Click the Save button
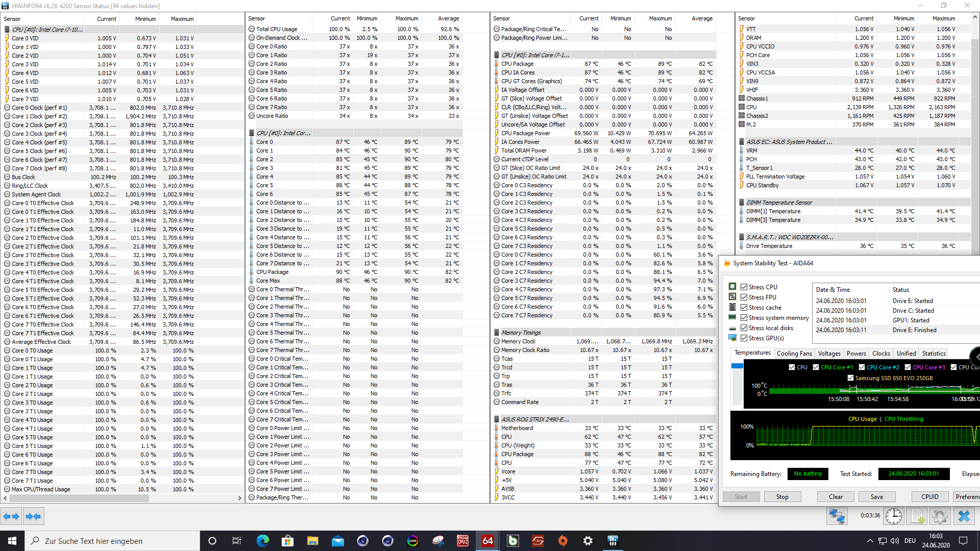 click(x=877, y=497)
